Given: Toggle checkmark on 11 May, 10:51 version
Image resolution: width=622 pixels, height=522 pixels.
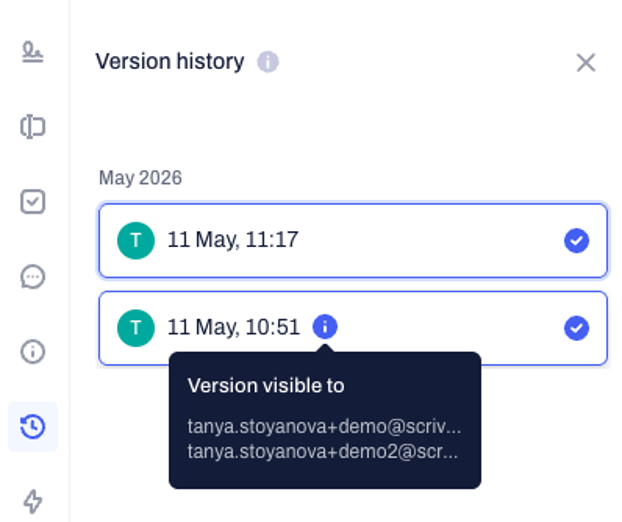Looking at the screenshot, I should pyautogui.click(x=576, y=328).
